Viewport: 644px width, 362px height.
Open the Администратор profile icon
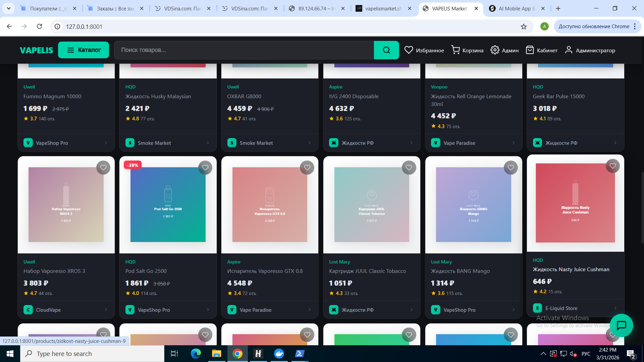pyautogui.click(x=569, y=50)
